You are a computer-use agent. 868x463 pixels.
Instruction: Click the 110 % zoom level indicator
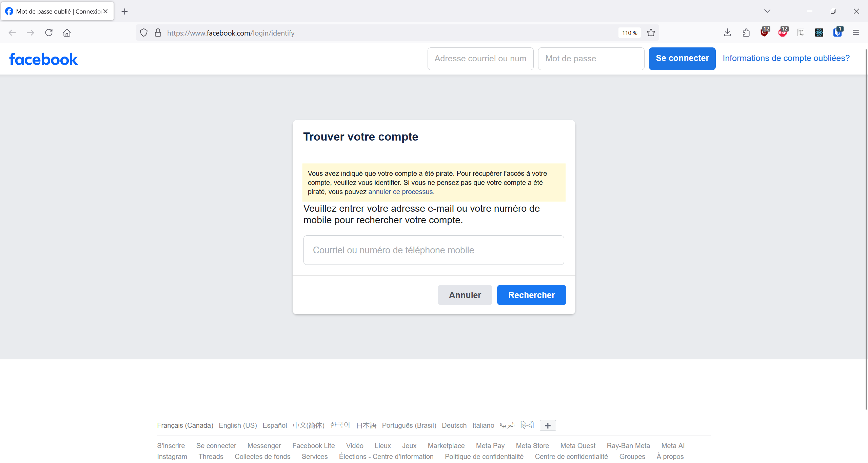(629, 33)
